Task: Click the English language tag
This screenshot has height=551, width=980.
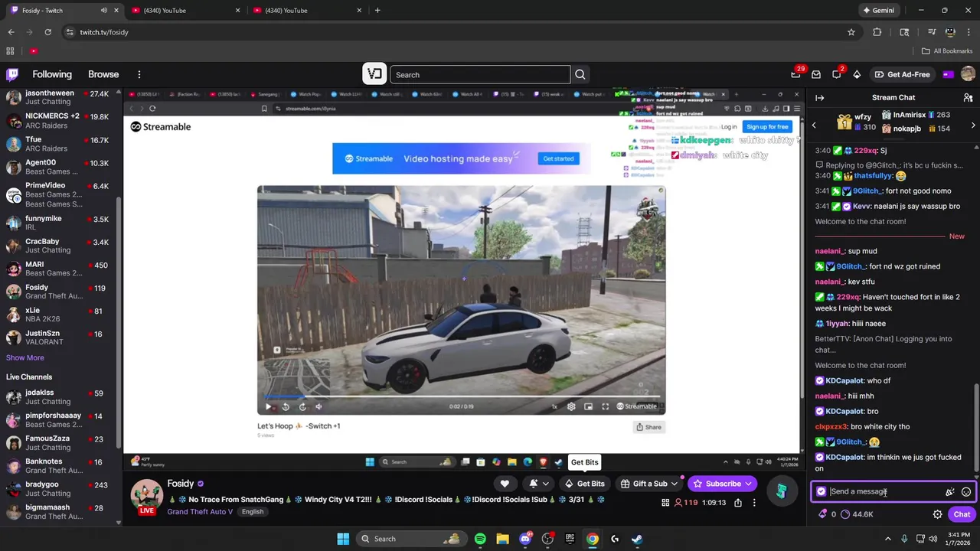Action: 253,512
